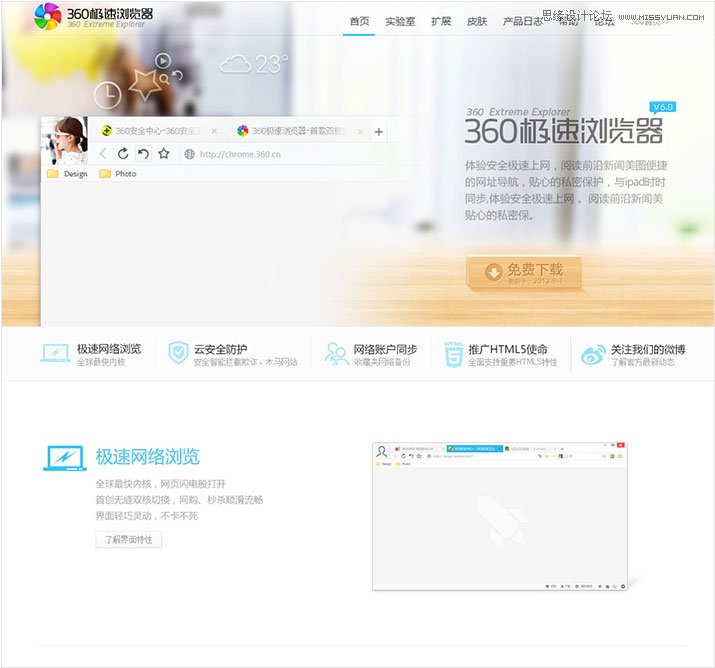Close the 360安全中心 tab
The image size is (715, 668).
point(214,131)
